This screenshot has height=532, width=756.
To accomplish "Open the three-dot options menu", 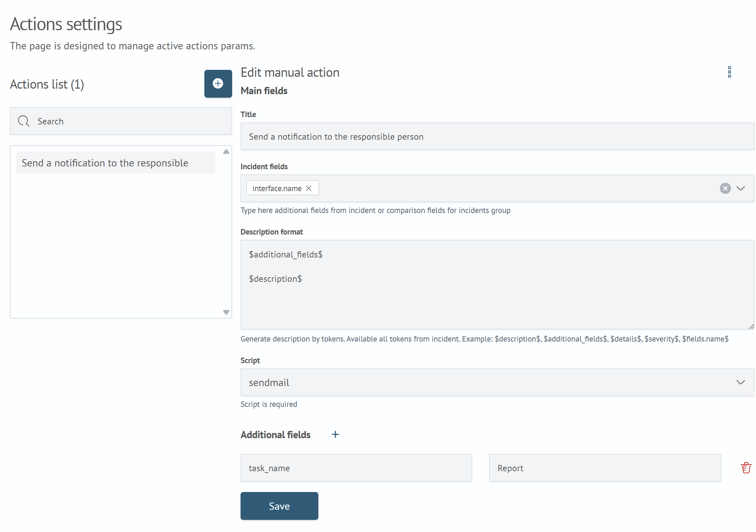I will 729,72.
